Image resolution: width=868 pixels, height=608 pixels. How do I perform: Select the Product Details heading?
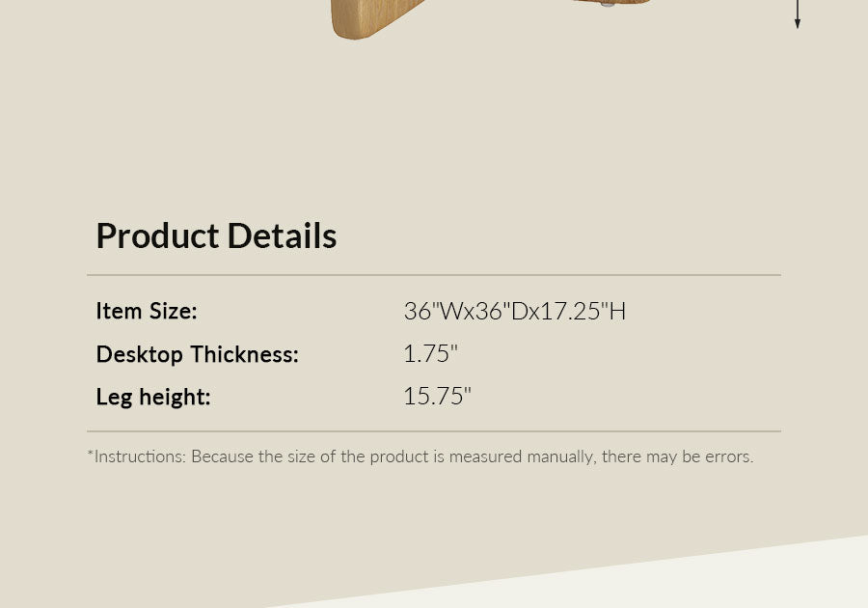216,235
